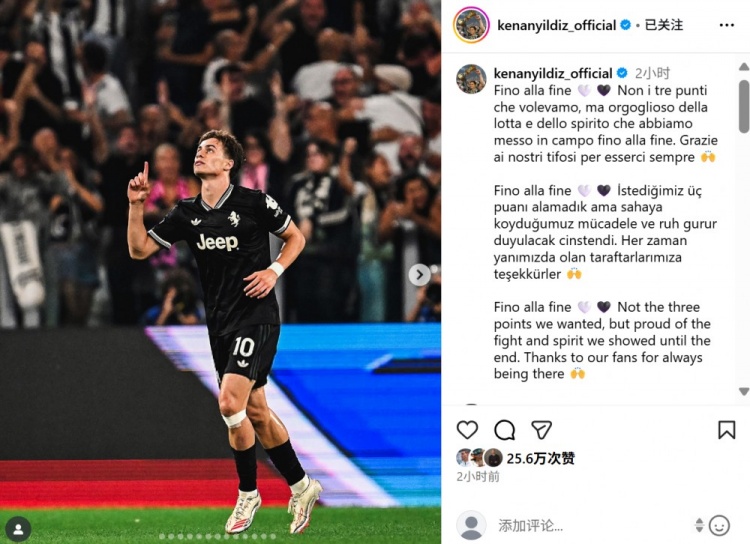Caption scrollbar down arrow

click(744, 391)
